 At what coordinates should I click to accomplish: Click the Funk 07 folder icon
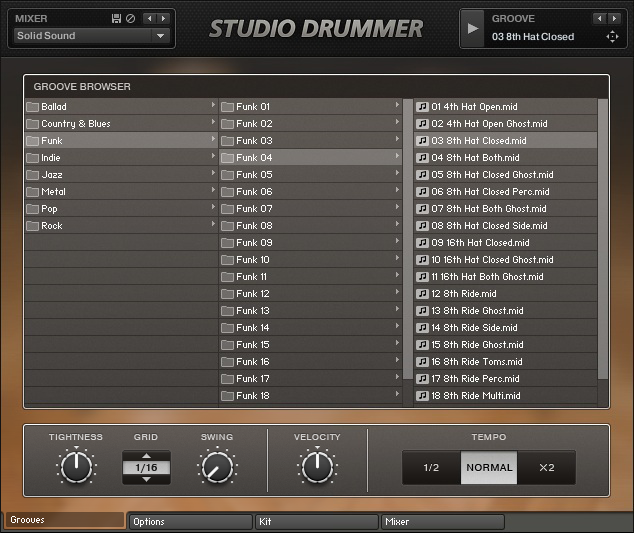point(227,209)
